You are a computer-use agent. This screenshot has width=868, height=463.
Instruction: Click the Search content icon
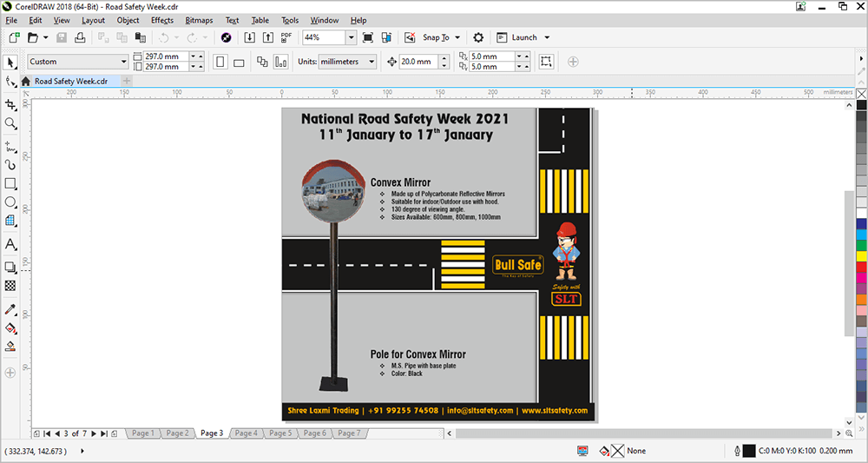tap(226, 37)
